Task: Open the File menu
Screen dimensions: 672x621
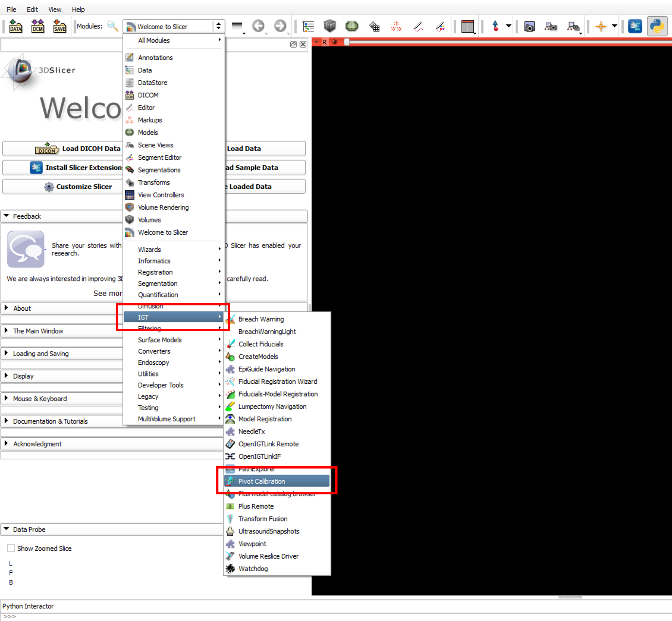Action: (11, 9)
